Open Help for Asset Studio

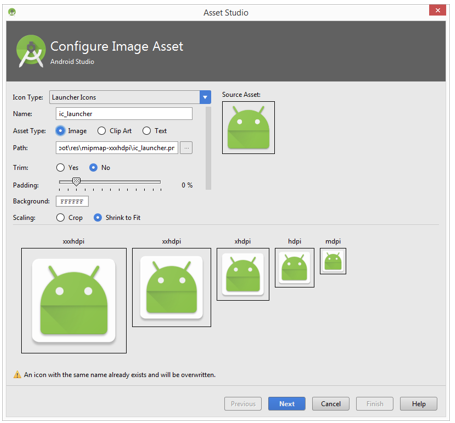[x=419, y=404]
